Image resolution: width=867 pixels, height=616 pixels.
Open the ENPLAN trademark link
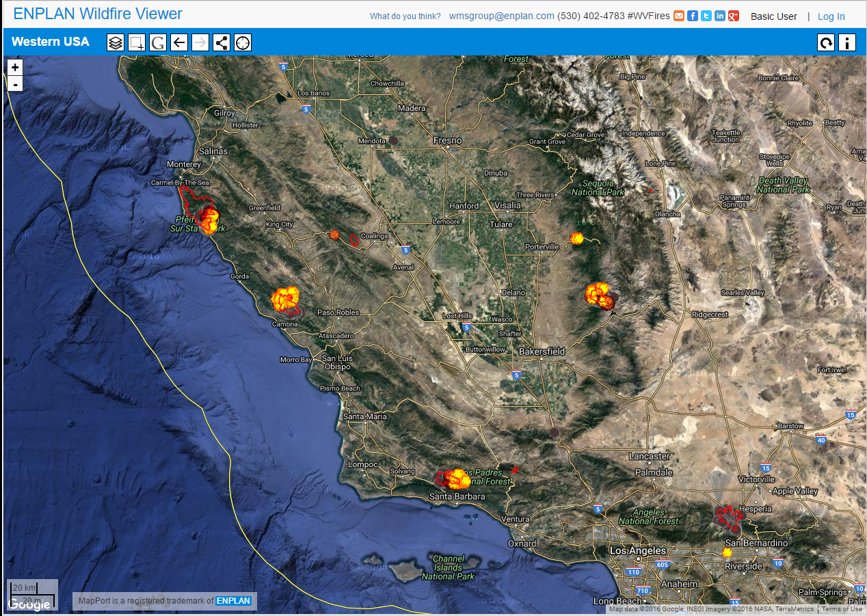tap(234, 601)
